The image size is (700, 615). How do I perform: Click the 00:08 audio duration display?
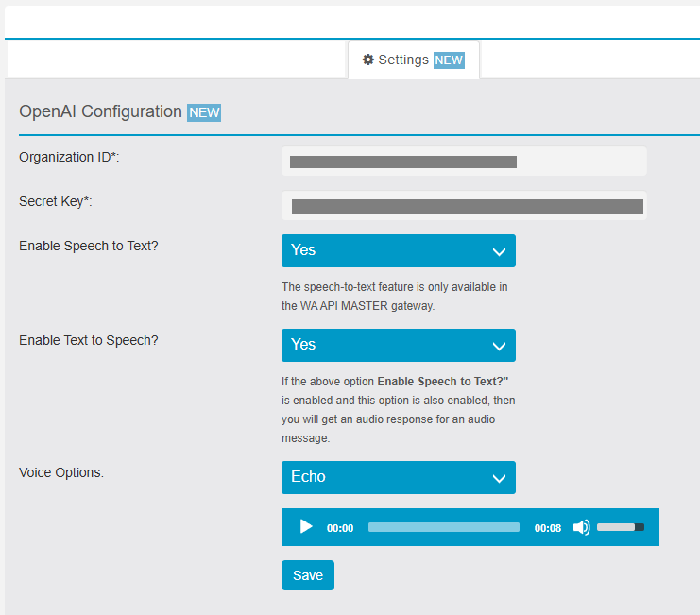click(548, 528)
